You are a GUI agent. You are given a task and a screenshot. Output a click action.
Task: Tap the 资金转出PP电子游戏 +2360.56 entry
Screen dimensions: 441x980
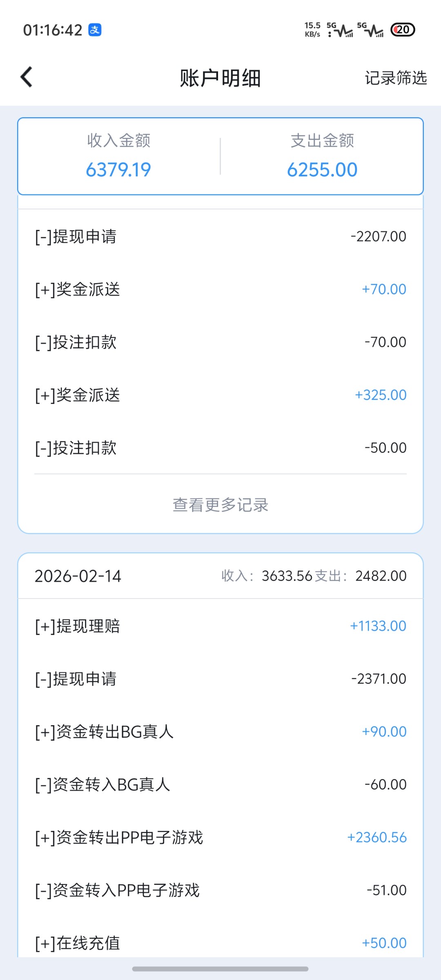(x=220, y=837)
